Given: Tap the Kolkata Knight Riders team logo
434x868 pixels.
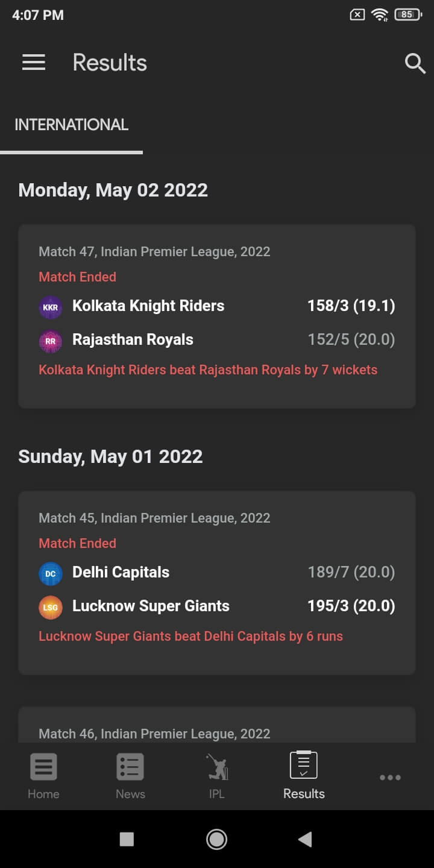Looking at the screenshot, I should pos(50,307).
